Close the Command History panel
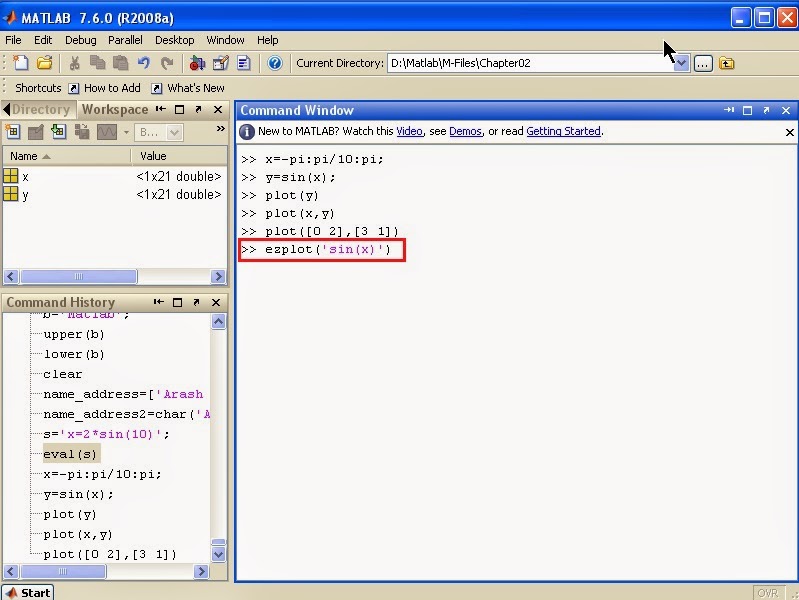This screenshot has width=799, height=600. (216, 302)
